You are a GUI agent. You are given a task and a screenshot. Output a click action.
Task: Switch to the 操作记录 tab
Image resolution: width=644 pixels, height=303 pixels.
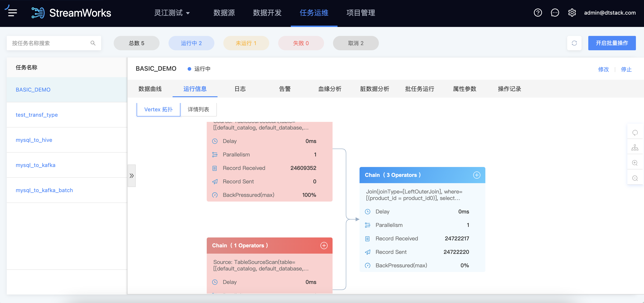pyautogui.click(x=509, y=89)
